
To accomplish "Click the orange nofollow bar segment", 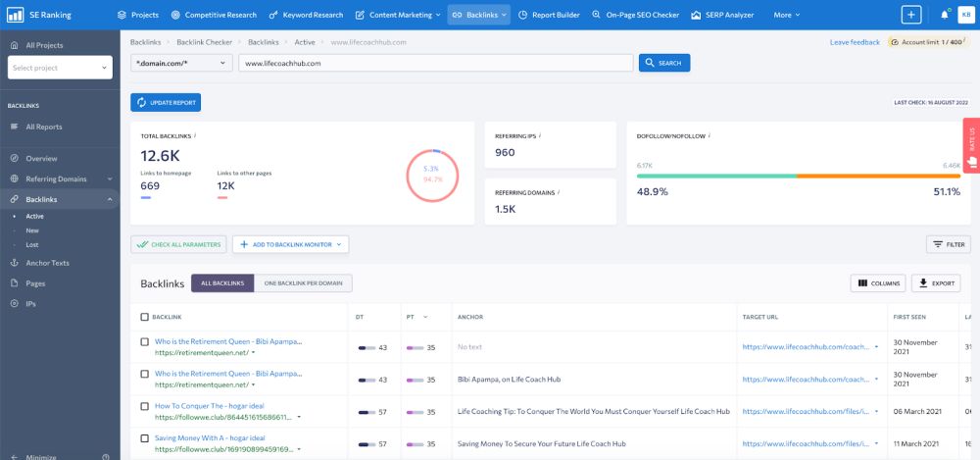I will pos(879,176).
